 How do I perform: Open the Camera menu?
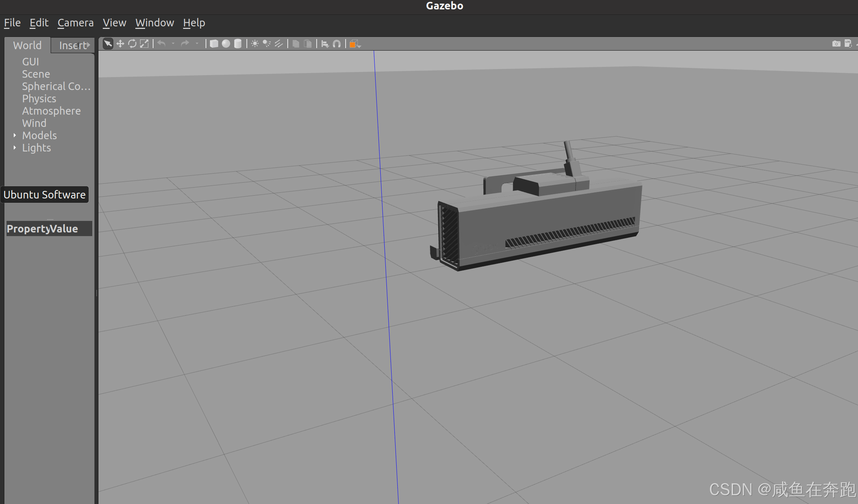[x=75, y=23]
